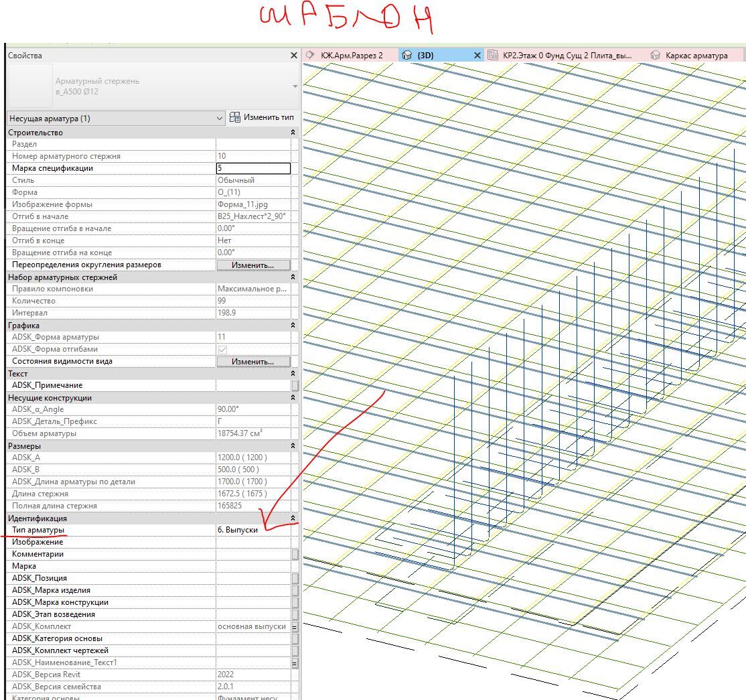
Task: Click associate-parameter button for Комментарии row
Action: point(295,554)
